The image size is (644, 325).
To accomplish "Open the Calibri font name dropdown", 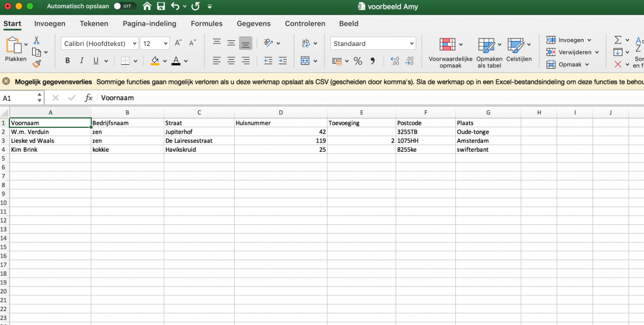I will 100,43.
